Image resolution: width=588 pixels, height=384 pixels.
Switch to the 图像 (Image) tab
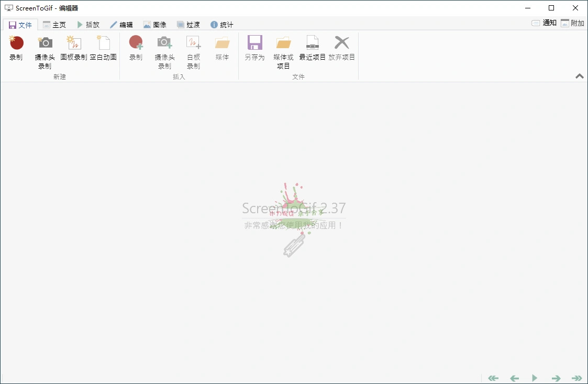pyautogui.click(x=155, y=24)
